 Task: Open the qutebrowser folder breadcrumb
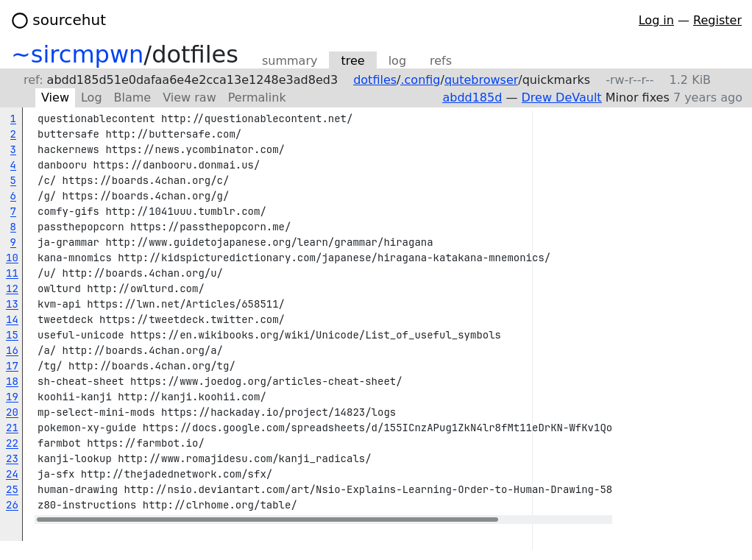click(x=480, y=80)
